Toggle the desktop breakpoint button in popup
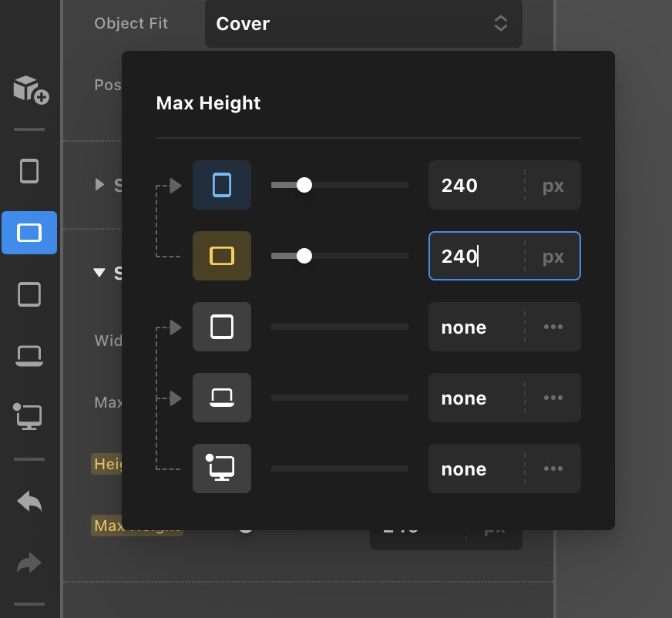Image resolution: width=672 pixels, height=618 pixels. coord(222,469)
